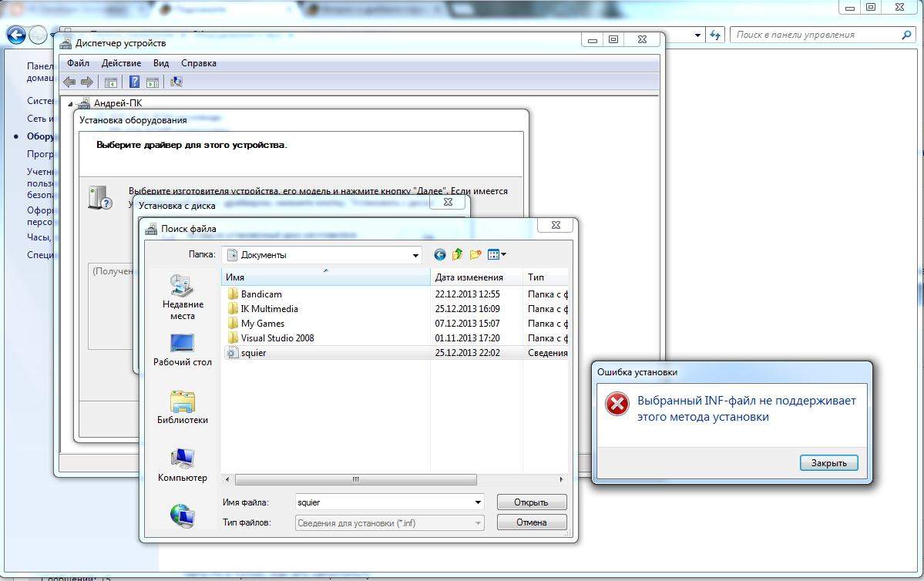Go back using blue arrow in Поиск файла
Image resolution: width=924 pixels, height=581 pixels.
point(439,254)
